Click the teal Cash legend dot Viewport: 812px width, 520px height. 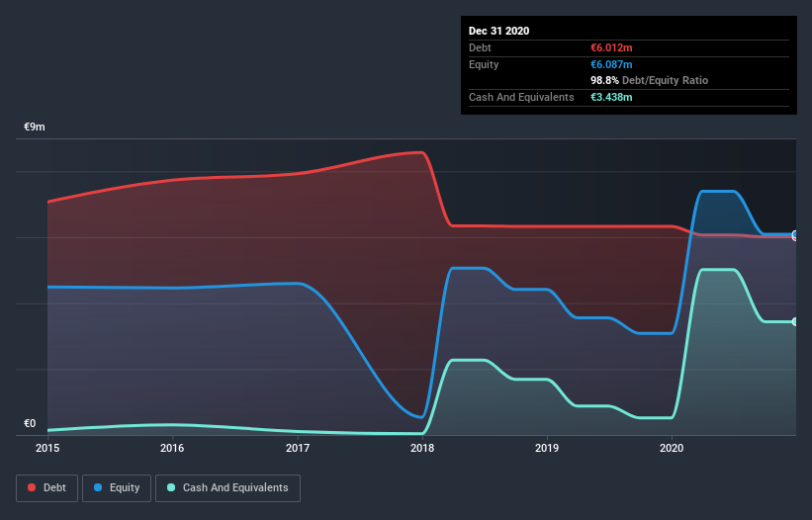point(171,487)
